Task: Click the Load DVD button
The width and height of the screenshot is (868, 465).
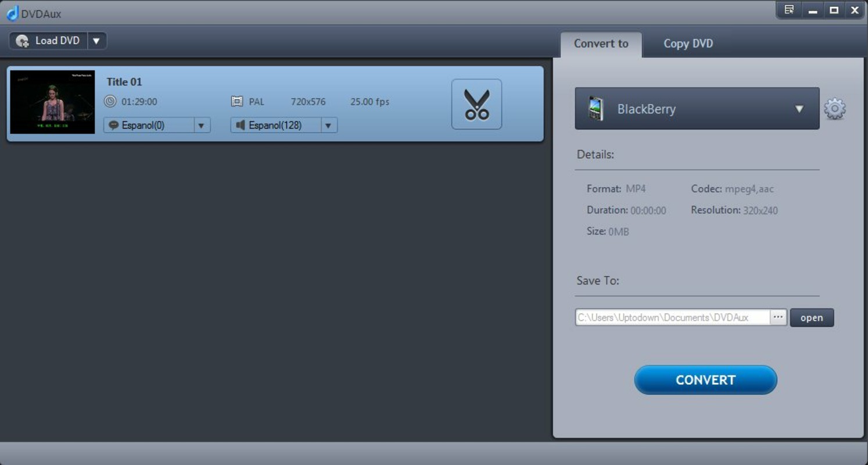Action: coord(49,41)
